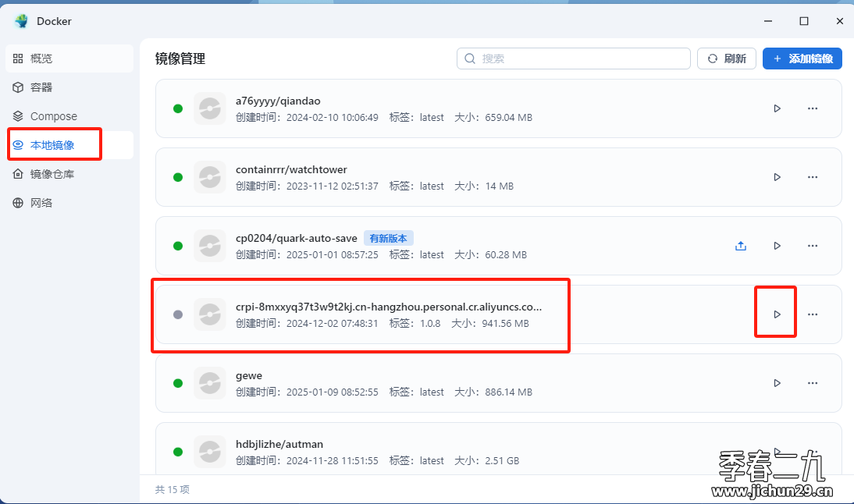Screen dimensions: 854x504
Task: Click the 有新版本 badge on cp0204/quark-auto-save
Action: tap(388, 239)
